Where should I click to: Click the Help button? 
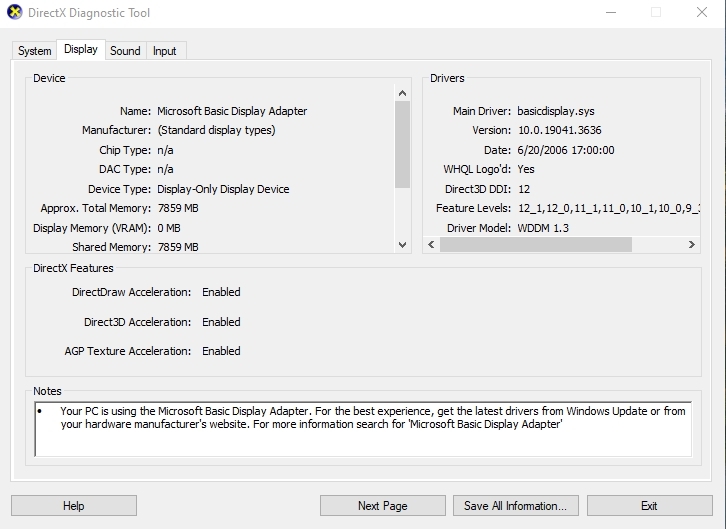74,505
